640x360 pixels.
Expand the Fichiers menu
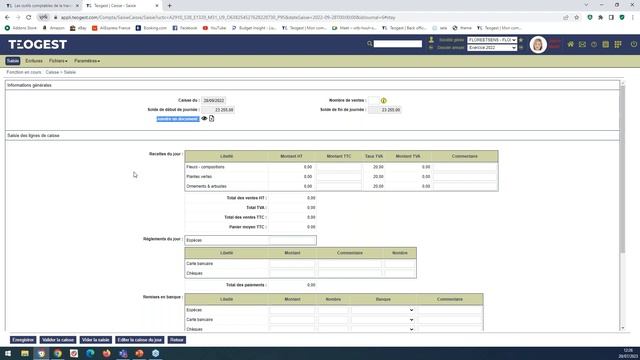[58, 61]
